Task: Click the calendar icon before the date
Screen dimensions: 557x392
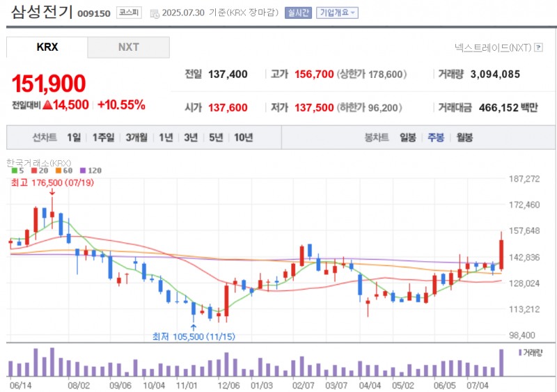Action: point(154,13)
